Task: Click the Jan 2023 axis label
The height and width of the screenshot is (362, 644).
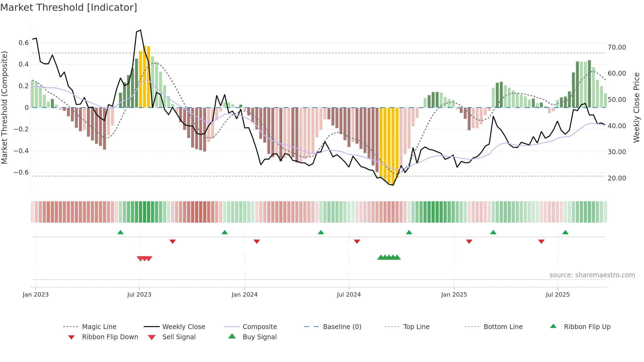Action: [x=36, y=295]
